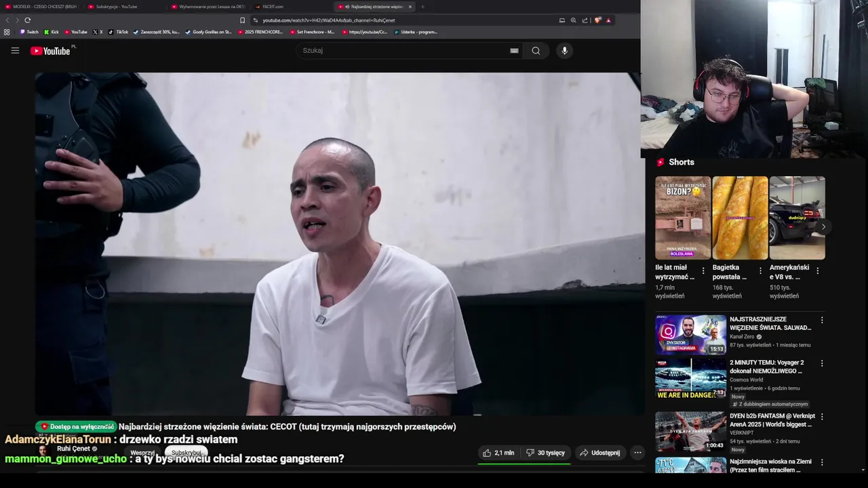Open the X bookmark
Screen dimensions: 868x488
coord(98,32)
